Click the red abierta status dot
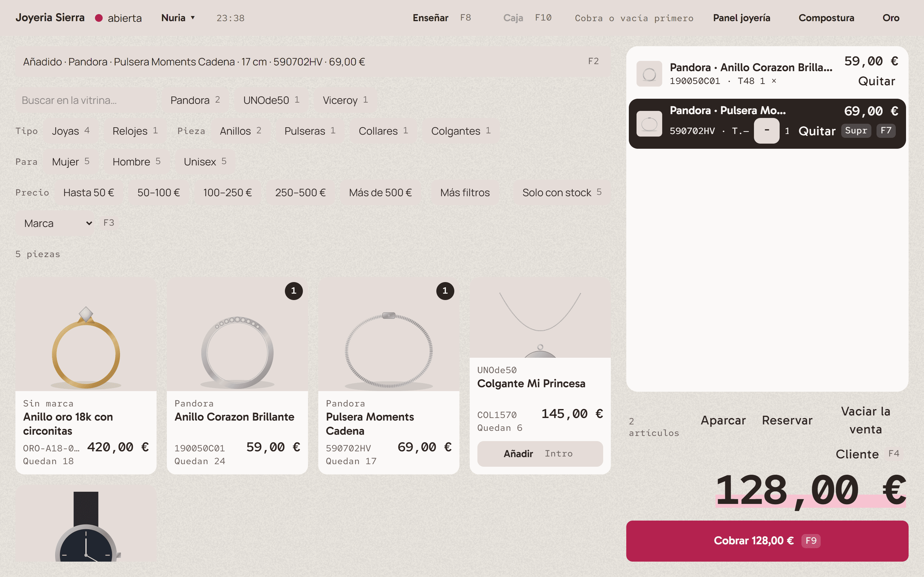 (98, 18)
